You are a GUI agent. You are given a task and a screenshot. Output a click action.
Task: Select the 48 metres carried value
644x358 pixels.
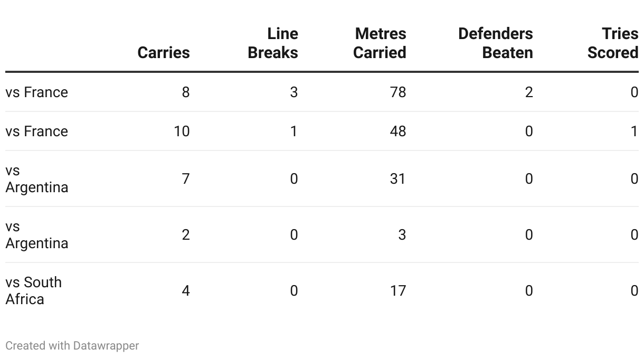point(398,131)
